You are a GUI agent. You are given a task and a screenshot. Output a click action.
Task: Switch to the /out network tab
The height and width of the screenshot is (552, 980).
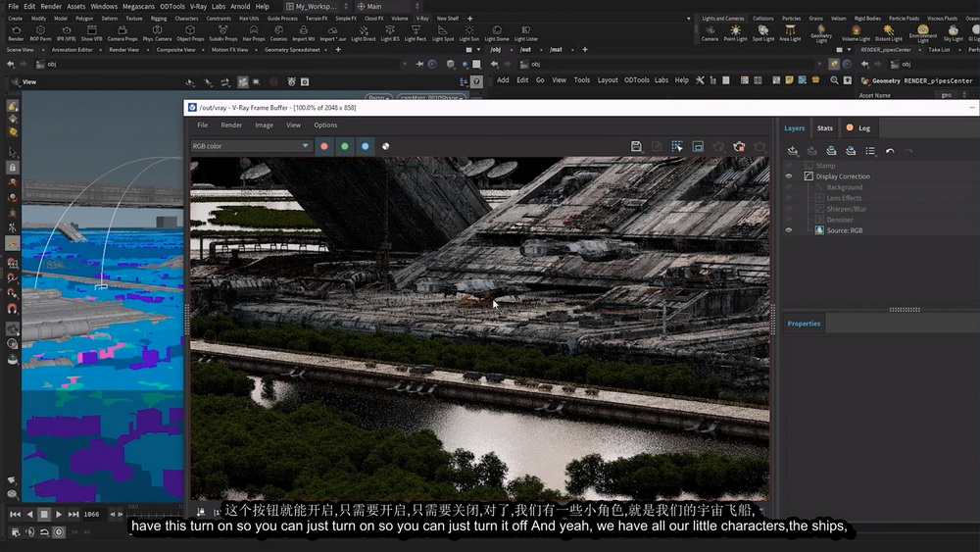525,49
